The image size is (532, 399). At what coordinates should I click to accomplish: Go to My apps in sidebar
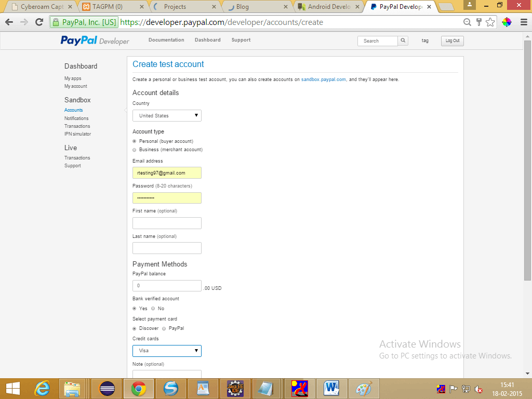[x=73, y=78]
